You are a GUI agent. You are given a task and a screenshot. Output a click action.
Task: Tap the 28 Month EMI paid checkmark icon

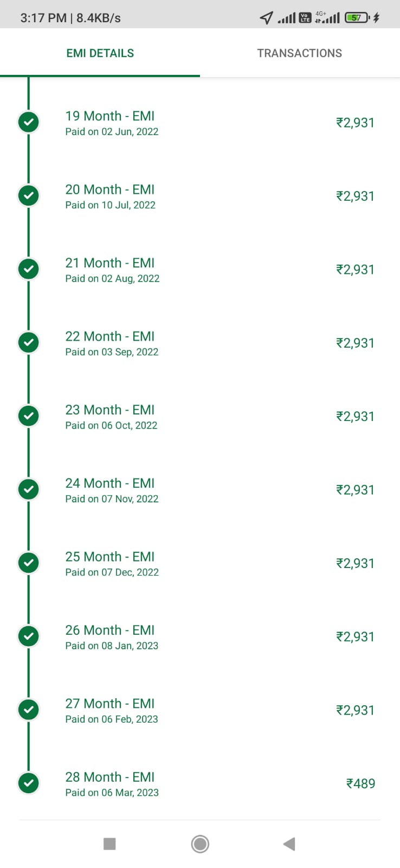coord(28,783)
